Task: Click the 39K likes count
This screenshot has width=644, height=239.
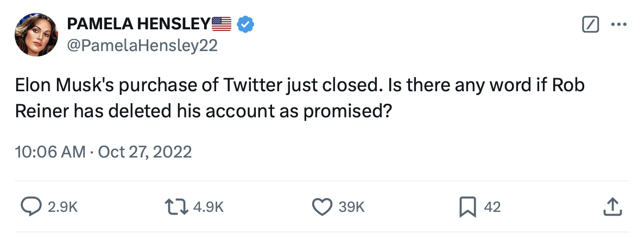Action: [x=351, y=206]
